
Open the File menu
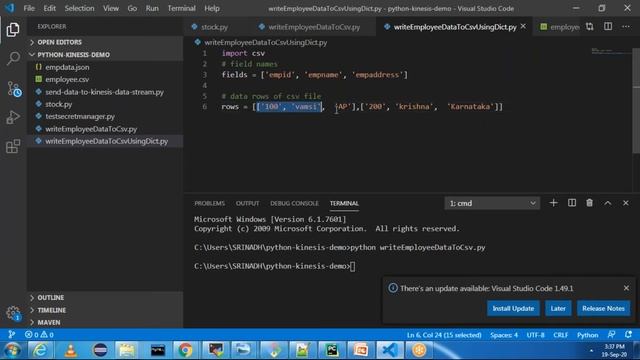tap(29, 8)
